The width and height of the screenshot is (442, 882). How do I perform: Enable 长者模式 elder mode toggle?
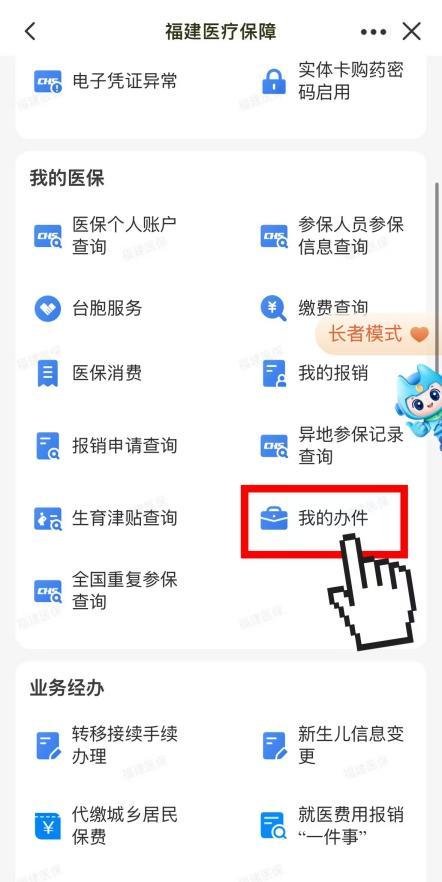pos(378,334)
